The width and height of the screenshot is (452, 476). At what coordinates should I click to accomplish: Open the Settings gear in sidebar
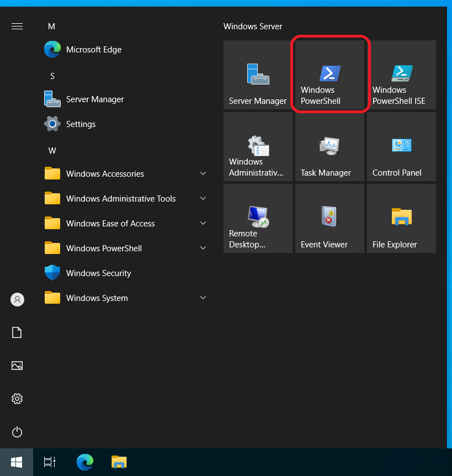[x=17, y=399]
